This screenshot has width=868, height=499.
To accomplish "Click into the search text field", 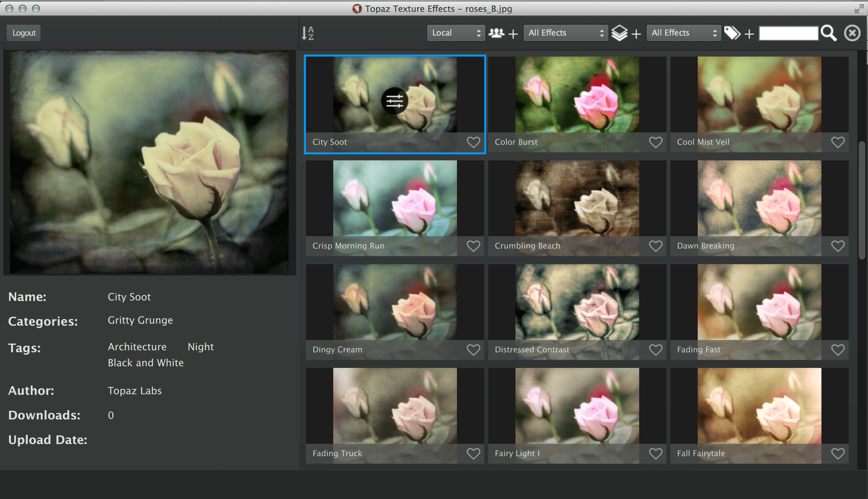I will click(788, 33).
